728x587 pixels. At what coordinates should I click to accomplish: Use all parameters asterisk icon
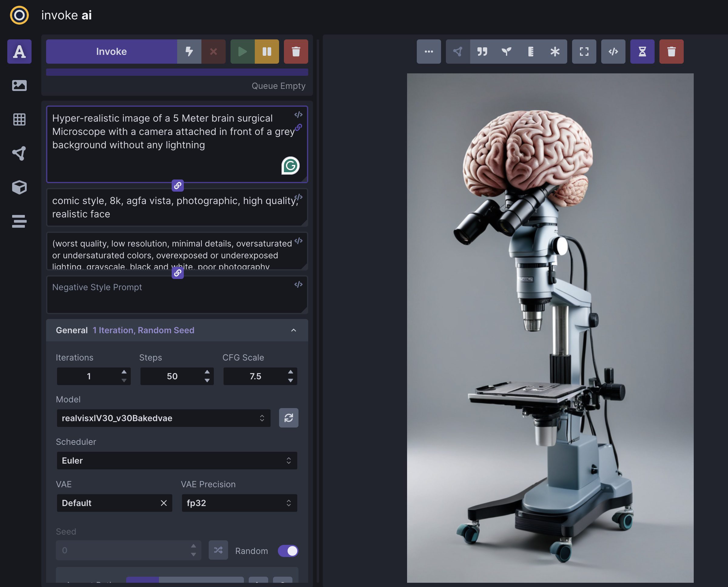(x=555, y=52)
